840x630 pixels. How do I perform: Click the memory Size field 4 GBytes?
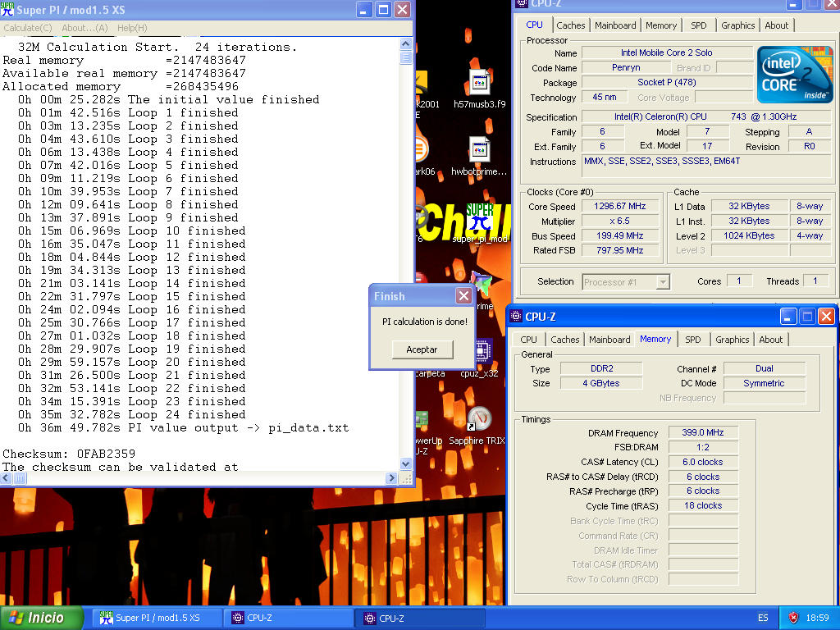click(x=601, y=383)
